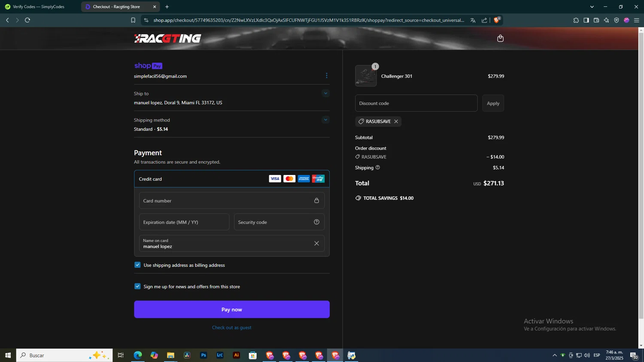Image resolution: width=644 pixels, height=362 pixels.
Task: Open Brave Wallet icon
Action: coord(596,20)
